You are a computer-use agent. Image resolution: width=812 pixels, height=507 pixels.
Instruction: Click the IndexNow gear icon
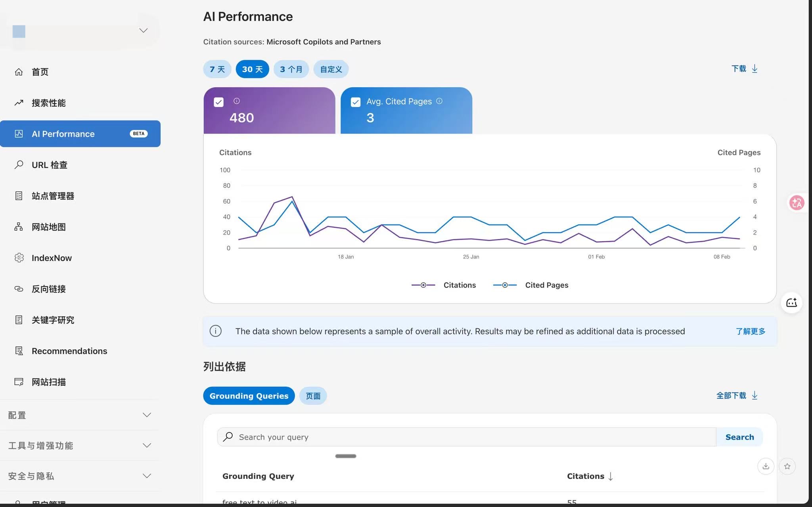click(x=19, y=258)
